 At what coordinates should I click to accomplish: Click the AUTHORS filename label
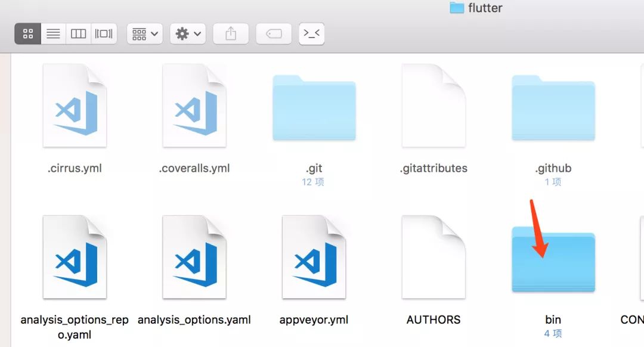pos(434,320)
